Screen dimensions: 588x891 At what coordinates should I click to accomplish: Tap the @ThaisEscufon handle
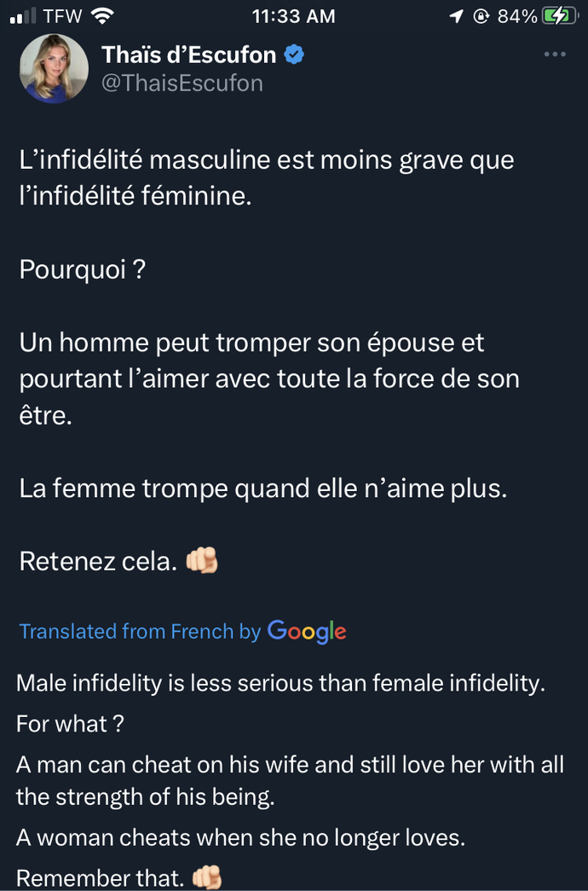[x=182, y=84]
